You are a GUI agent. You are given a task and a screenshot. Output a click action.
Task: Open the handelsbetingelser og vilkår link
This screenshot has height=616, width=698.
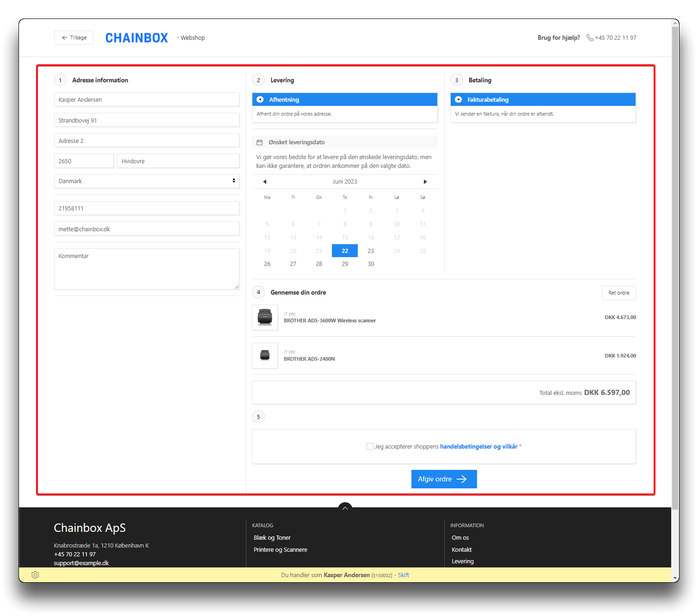[479, 446]
